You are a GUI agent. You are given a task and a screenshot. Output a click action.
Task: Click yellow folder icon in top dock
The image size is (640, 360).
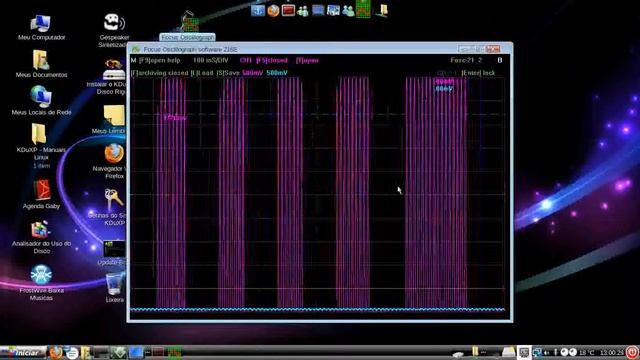382,10
